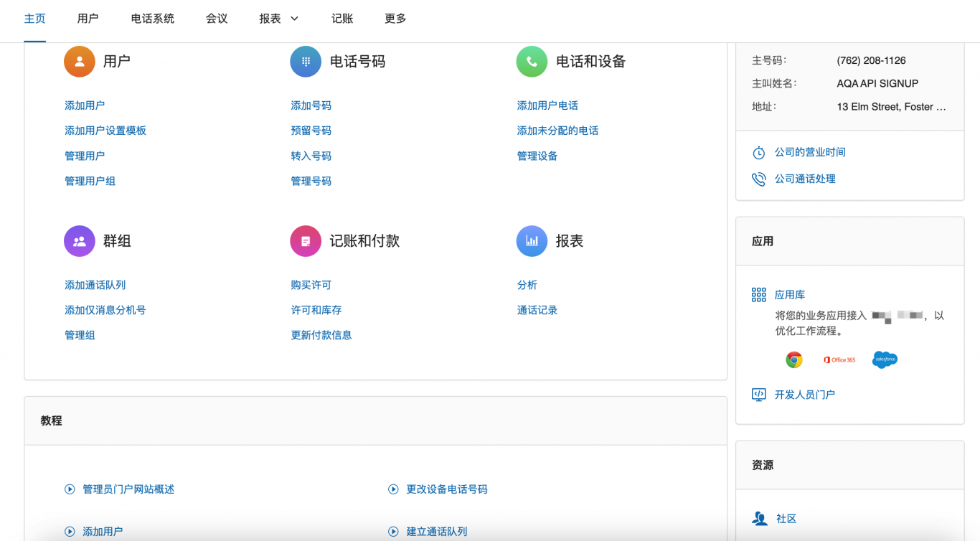Open the 管理用户组 link
Viewport: 980px width, 541px height.
(90, 181)
